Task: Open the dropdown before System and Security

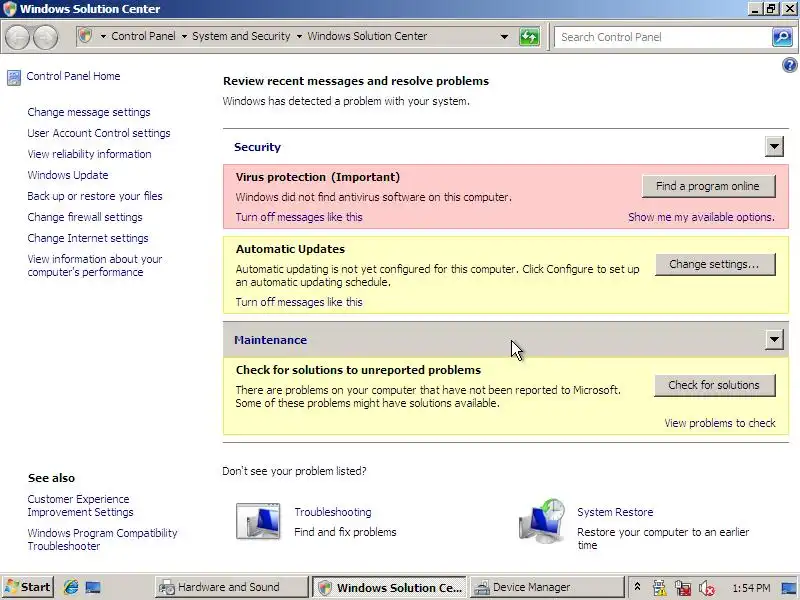Action: click(x=184, y=36)
